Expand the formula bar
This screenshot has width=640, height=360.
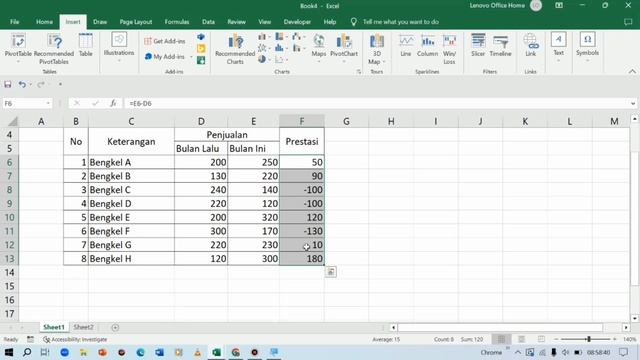point(633,104)
